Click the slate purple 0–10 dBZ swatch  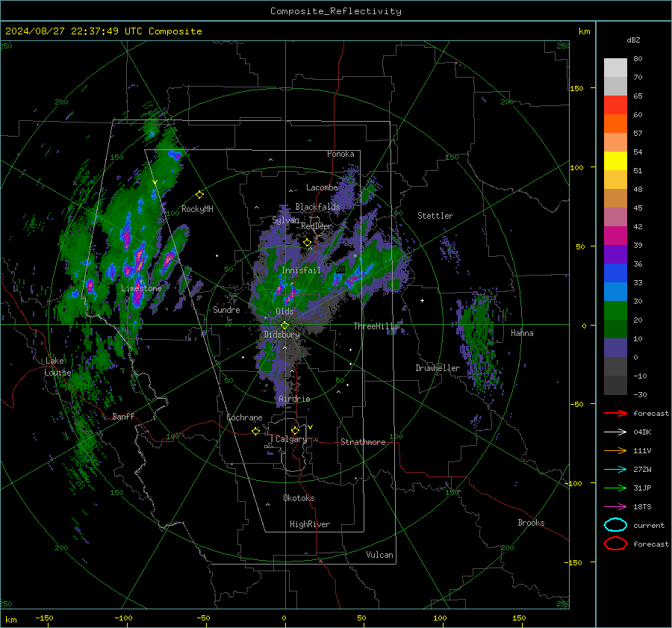click(x=615, y=348)
